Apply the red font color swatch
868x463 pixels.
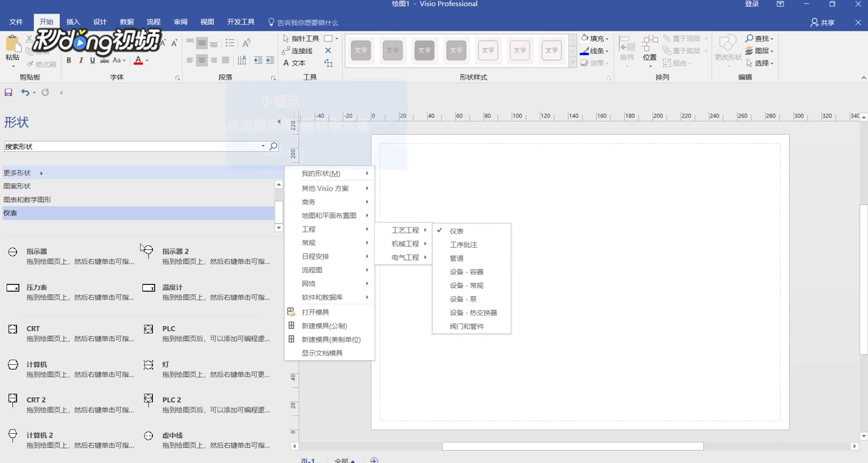(x=138, y=61)
